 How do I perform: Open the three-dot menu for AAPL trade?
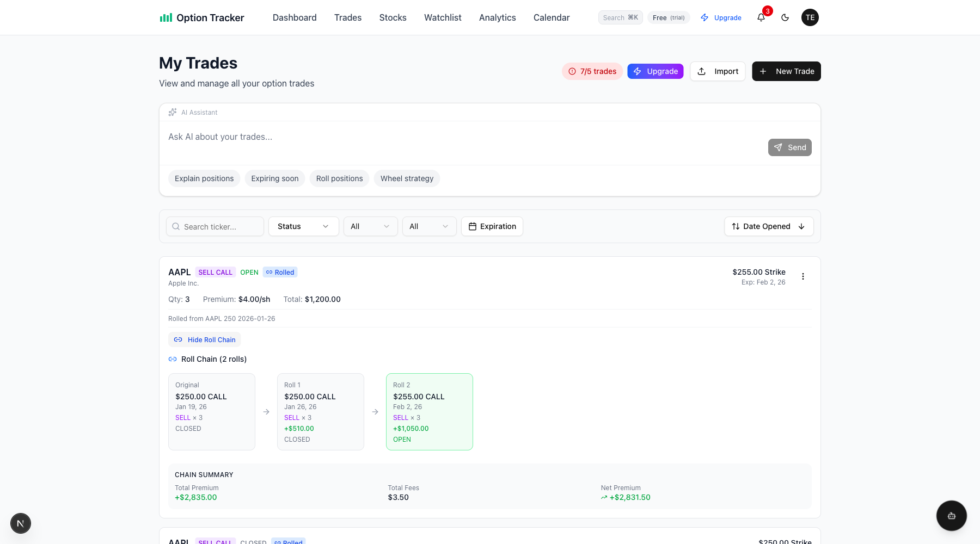tap(803, 276)
